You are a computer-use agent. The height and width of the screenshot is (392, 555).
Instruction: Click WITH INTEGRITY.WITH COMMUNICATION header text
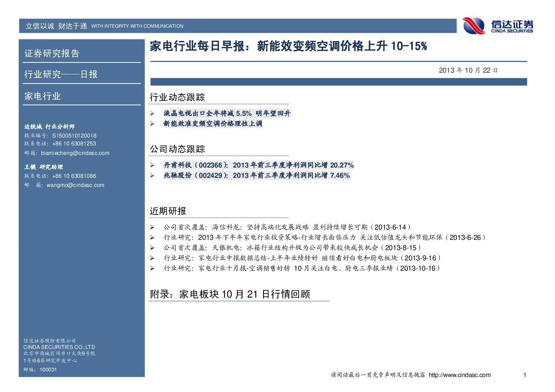137,26
